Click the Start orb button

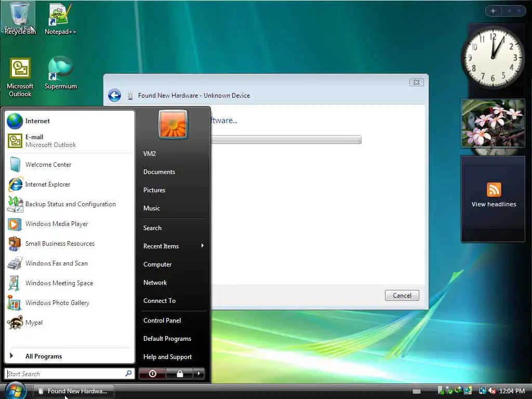(15, 390)
